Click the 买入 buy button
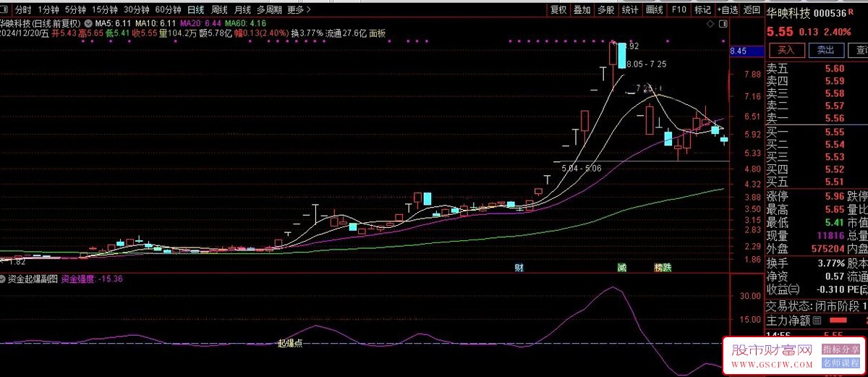 [x=786, y=50]
